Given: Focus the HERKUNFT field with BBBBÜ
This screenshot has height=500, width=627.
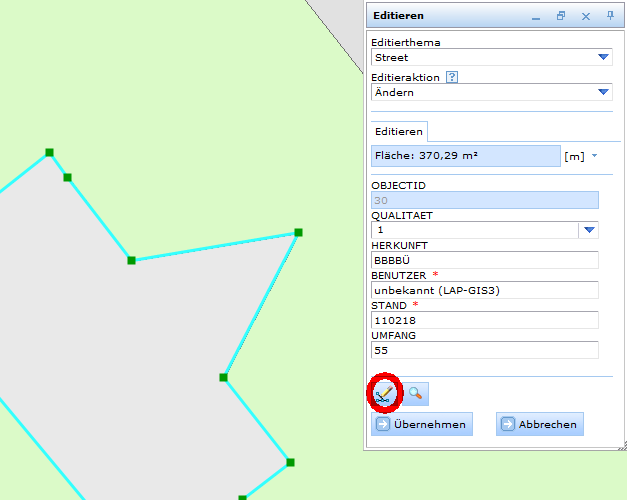Looking at the screenshot, I should click(x=485, y=260).
